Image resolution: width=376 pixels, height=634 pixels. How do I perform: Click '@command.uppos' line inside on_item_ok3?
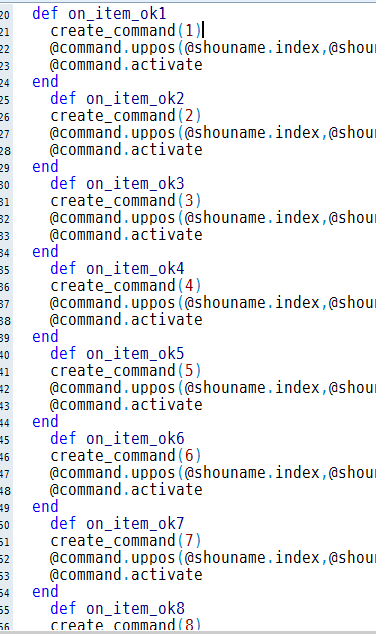[213, 218]
